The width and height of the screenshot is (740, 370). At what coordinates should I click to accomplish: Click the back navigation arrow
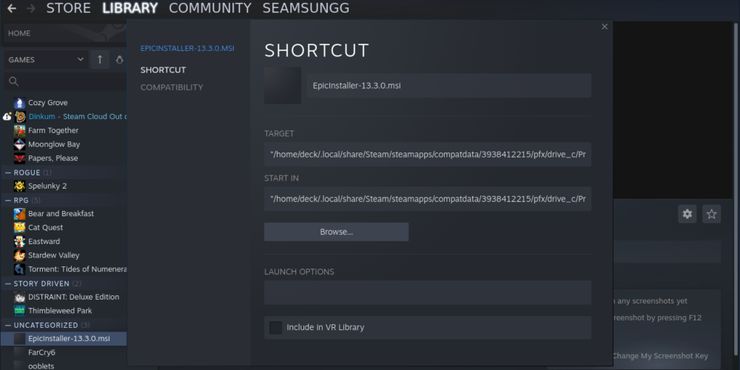click(12, 8)
